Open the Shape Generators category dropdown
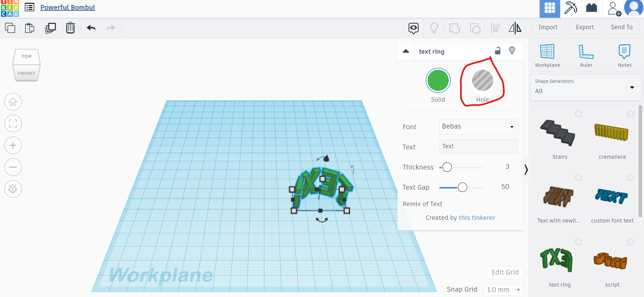Image resolution: width=644 pixels, height=297 pixels. [586, 87]
